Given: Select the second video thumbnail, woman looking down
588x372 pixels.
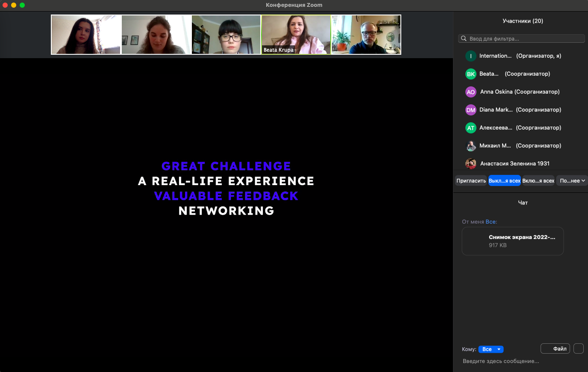Looking at the screenshot, I should click(x=156, y=35).
